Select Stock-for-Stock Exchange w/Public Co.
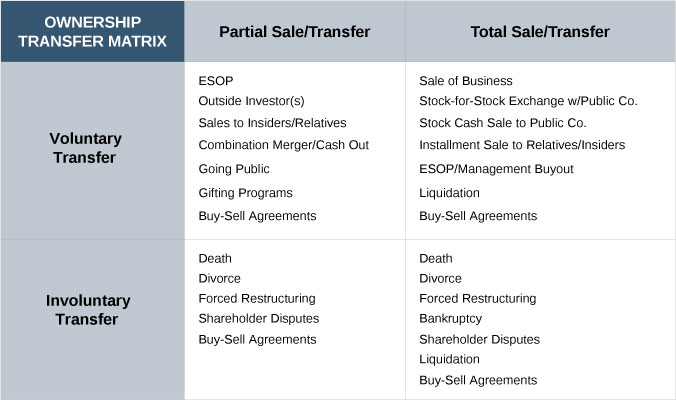This screenshot has width=676, height=400. [528, 101]
